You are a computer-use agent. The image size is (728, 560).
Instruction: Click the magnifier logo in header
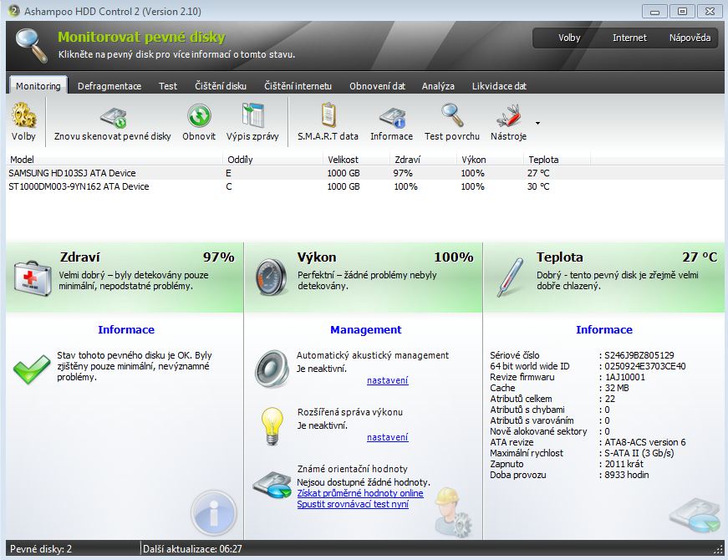pos(31,45)
